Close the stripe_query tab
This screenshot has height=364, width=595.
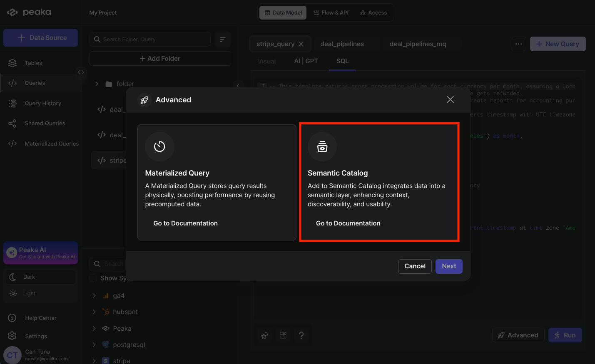pyautogui.click(x=301, y=44)
